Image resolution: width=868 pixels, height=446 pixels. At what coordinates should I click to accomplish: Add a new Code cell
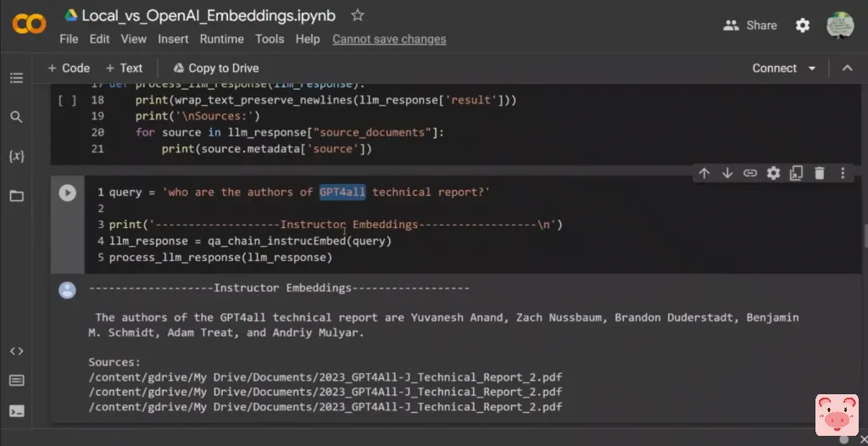pyautogui.click(x=69, y=68)
